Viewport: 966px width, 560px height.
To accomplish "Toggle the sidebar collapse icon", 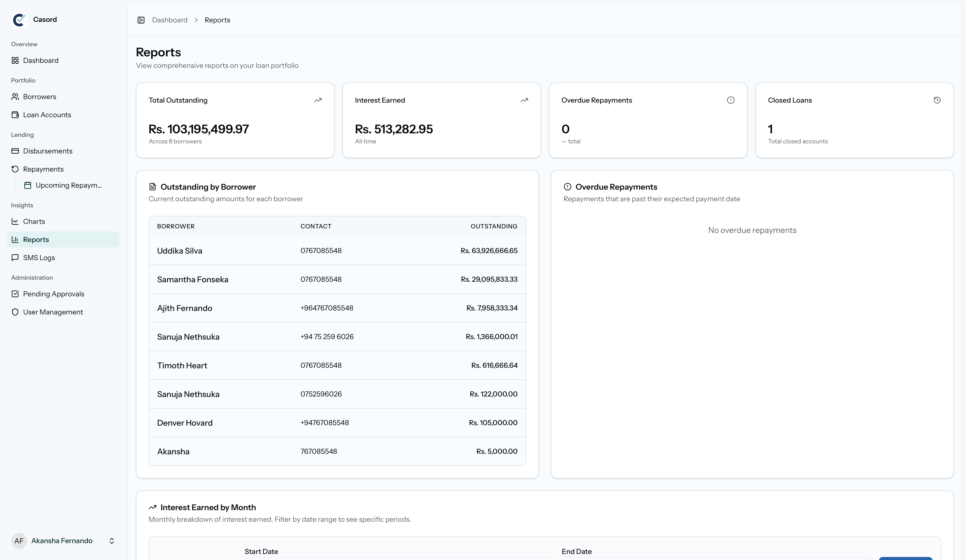I will pos(141,20).
